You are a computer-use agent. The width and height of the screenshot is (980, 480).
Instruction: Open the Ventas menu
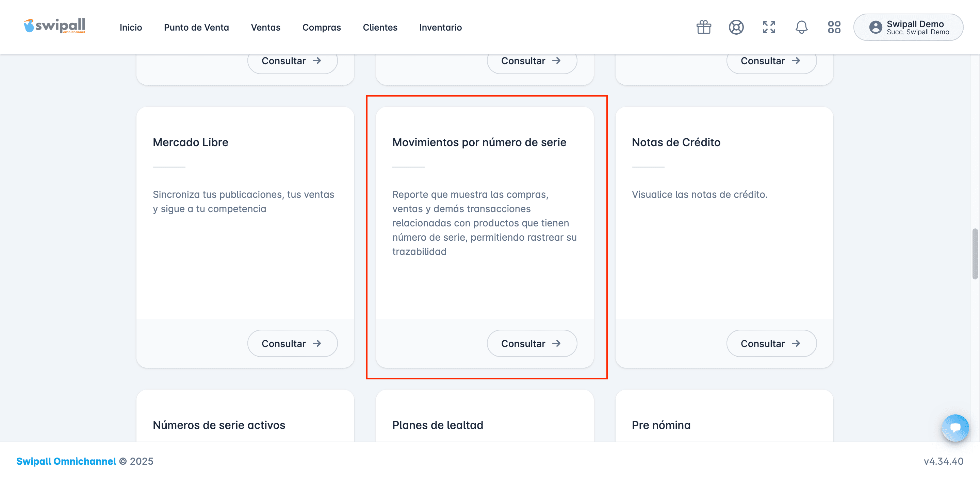[x=265, y=27]
